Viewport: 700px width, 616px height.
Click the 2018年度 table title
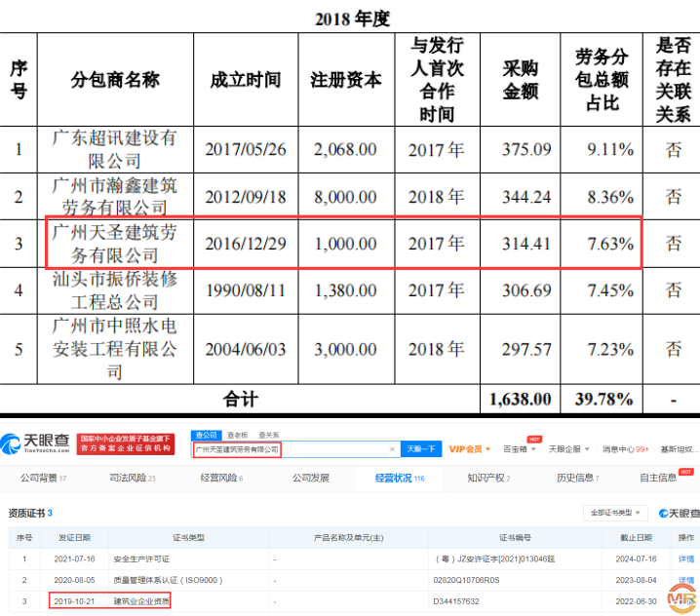tap(352, 19)
